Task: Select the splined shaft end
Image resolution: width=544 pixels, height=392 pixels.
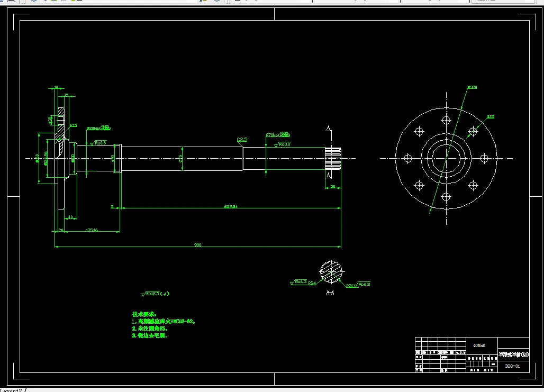Action: click(x=333, y=159)
